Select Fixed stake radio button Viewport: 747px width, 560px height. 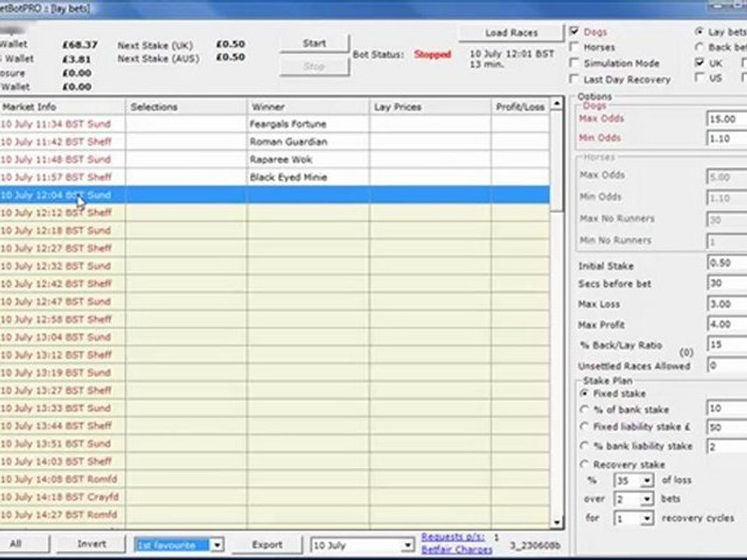584,394
